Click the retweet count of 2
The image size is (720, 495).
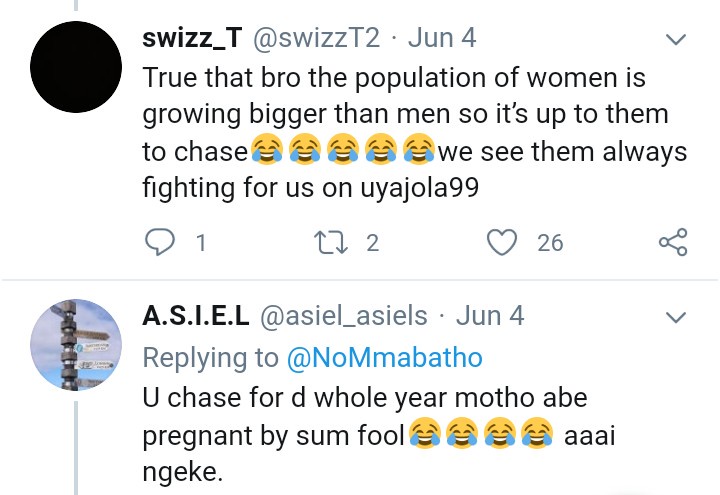[x=372, y=241]
